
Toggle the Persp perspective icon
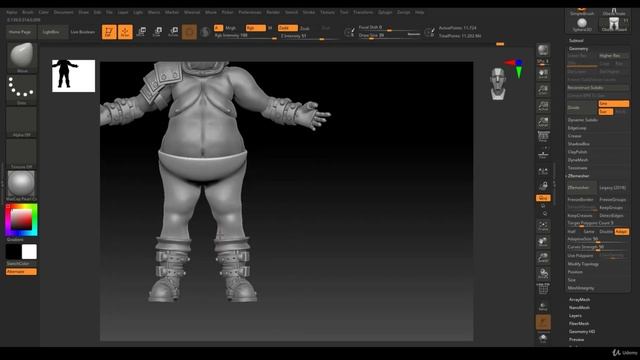point(543,138)
